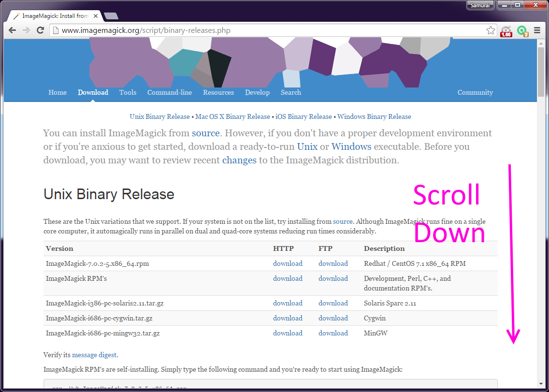549x392 pixels.
Task: FTP download for x86_64.rpm row
Action: click(x=333, y=263)
